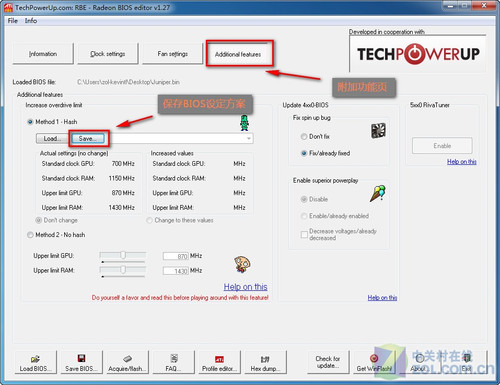Switch to Clock settings tab

[x=108, y=54]
